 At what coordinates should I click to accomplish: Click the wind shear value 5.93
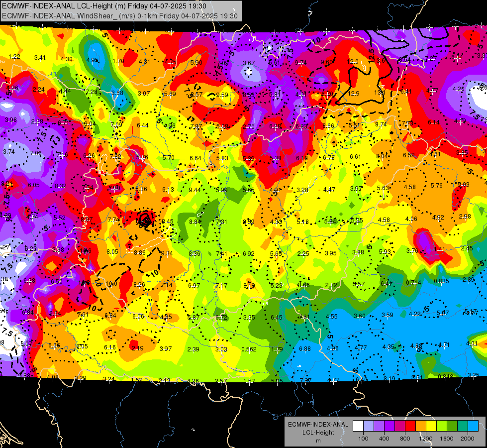coord(385,251)
